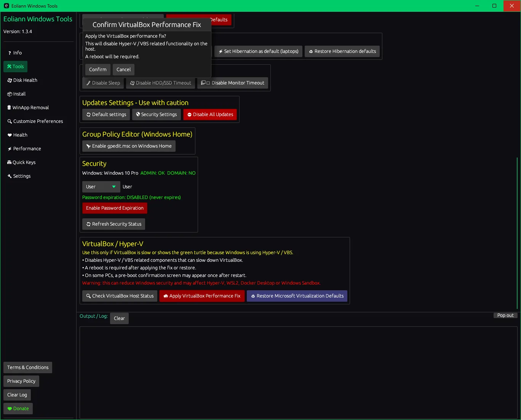Screen dimensions: 521x420
Task: Expand the User account dropdown
Action: tap(101, 187)
